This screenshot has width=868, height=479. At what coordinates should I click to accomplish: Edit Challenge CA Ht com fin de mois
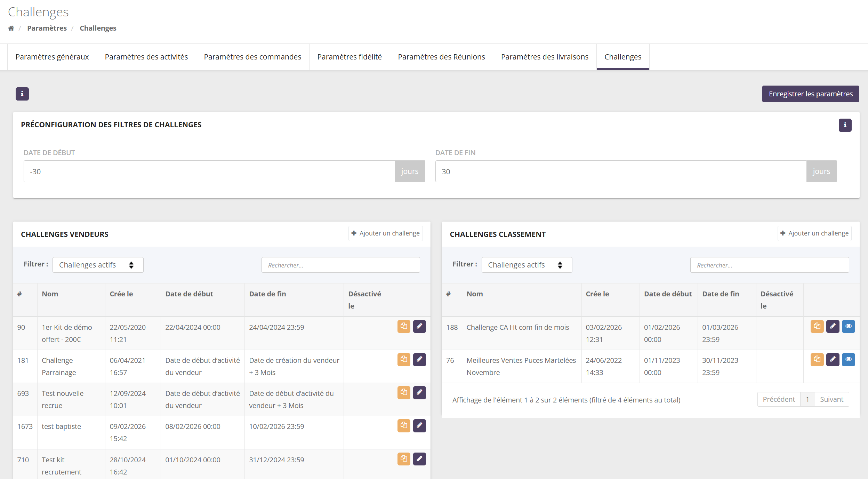pyautogui.click(x=833, y=327)
